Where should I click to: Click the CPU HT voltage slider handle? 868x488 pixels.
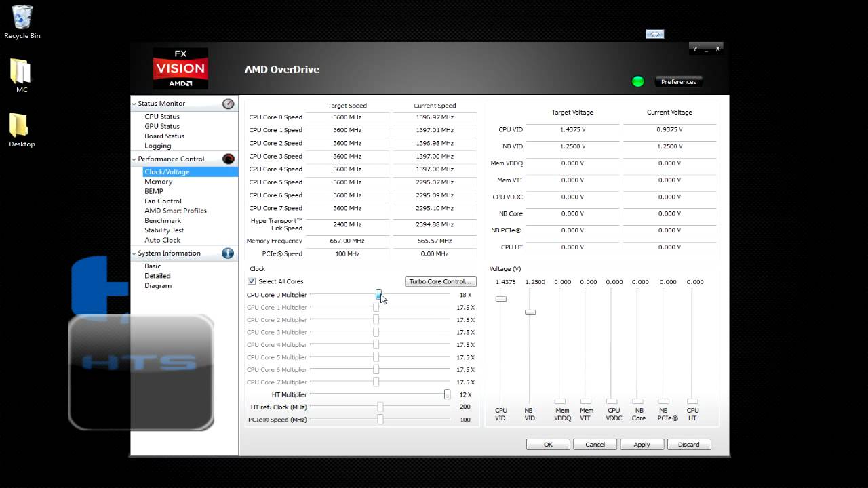click(692, 401)
